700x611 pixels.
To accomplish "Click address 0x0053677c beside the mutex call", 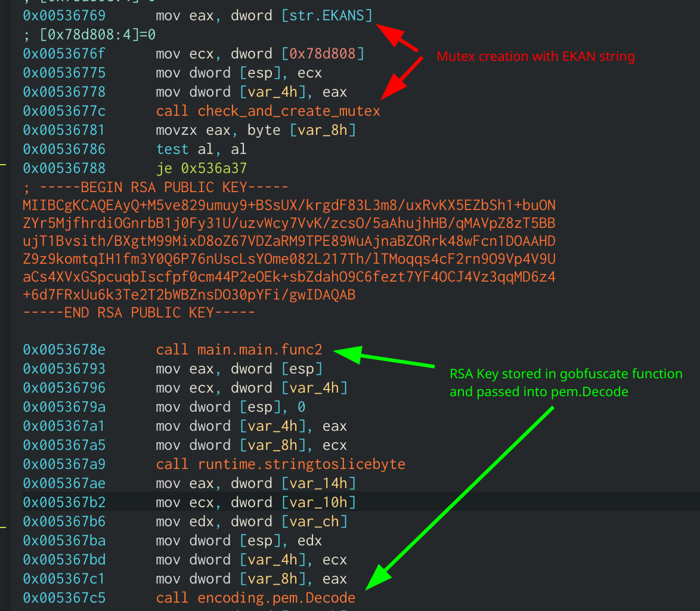I will 64,111.
